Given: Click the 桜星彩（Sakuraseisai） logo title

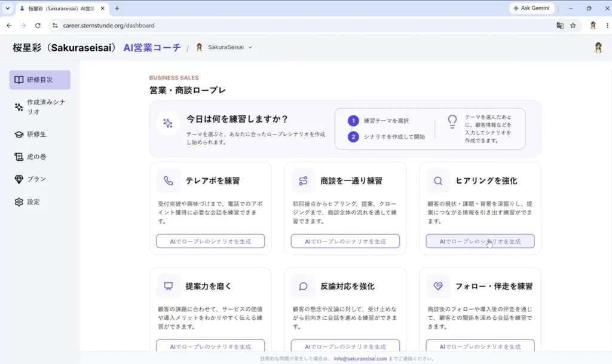Looking at the screenshot, I should pyautogui.click(x=65, y=48).
